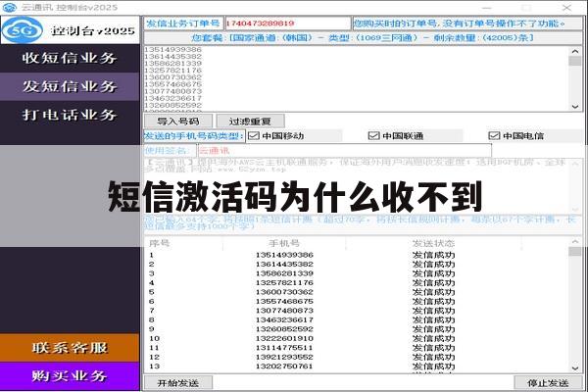This screenshot has width=588, height=392.
Task: Toggle 中国电信 checkbox
Action: click(494, 136)
